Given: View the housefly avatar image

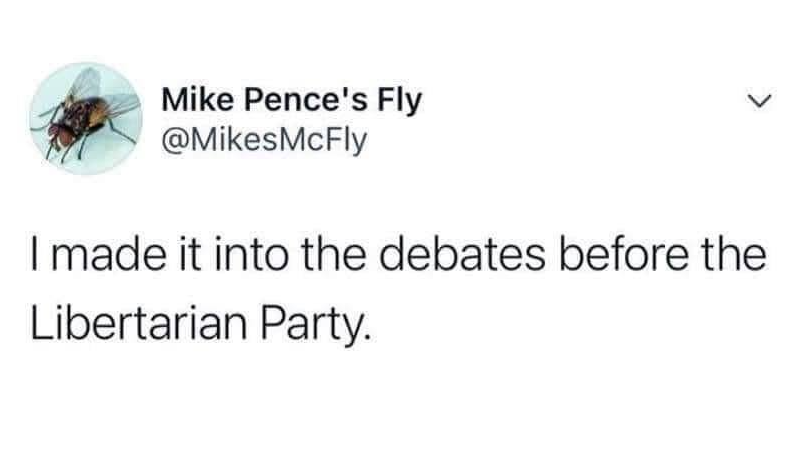Looking at the screenshot, I should point(86,118).
